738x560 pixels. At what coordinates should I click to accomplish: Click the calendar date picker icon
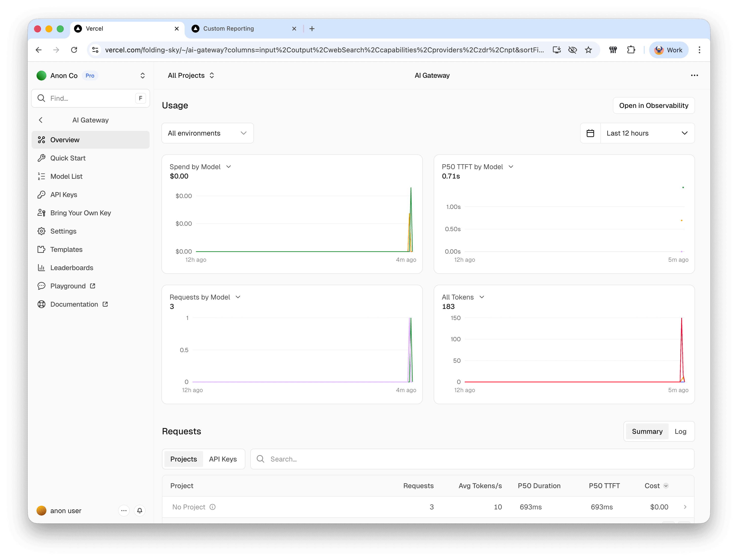pos(590,133)
